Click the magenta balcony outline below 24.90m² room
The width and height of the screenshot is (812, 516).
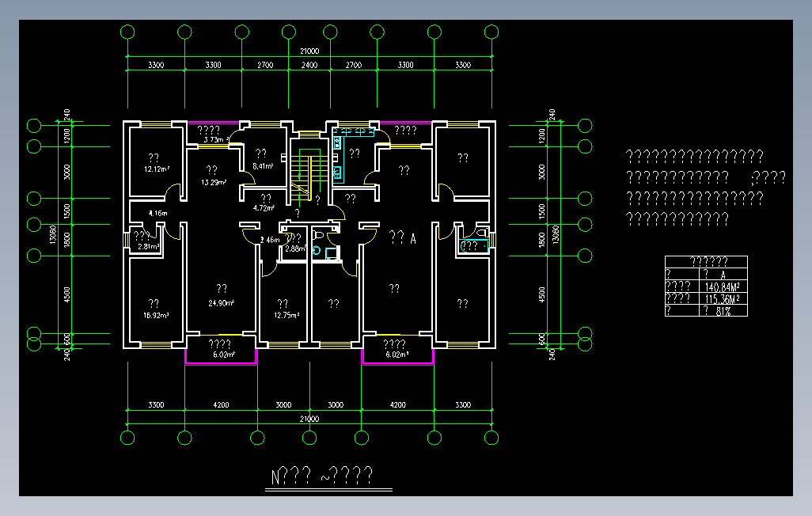tap(221, 356)
